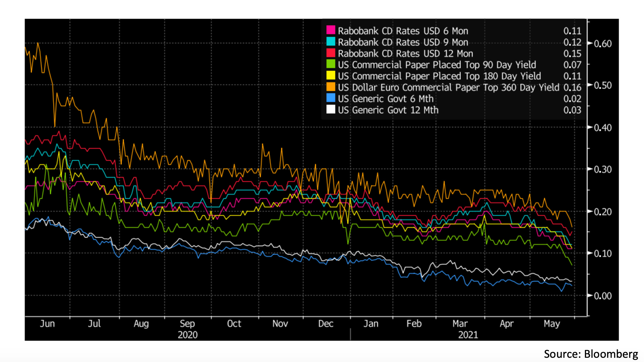Click the May month axis label

(x=552, y=324)
